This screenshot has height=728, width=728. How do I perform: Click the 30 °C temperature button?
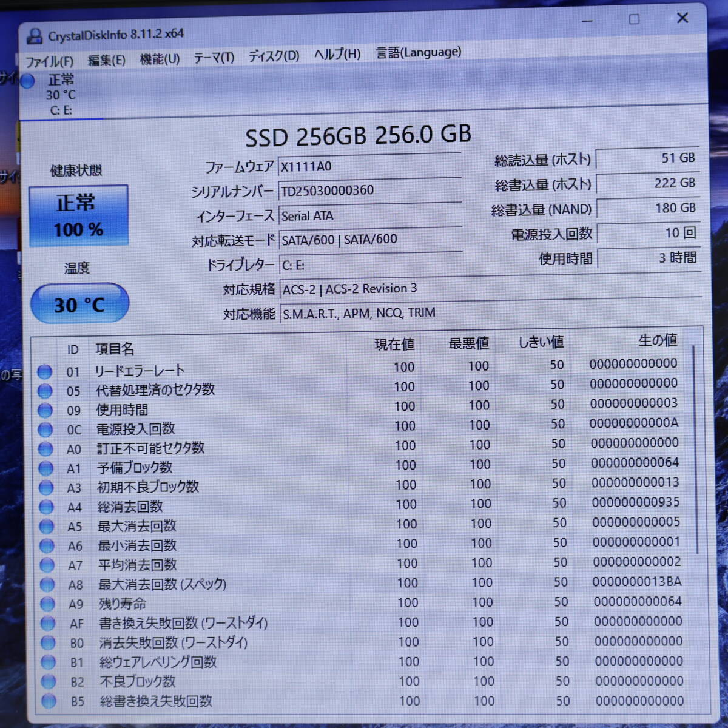[79, 304]
